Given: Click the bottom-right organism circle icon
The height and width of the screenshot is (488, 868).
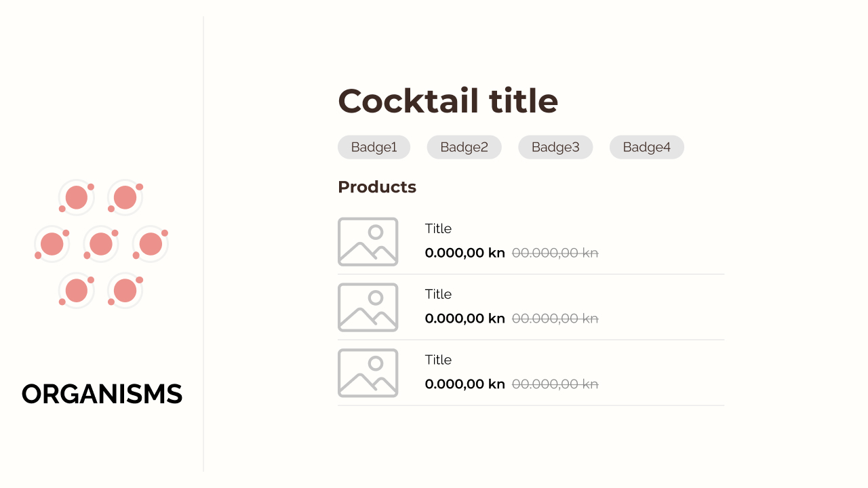Looking at the screenshot, I should (x=125, y=290).
